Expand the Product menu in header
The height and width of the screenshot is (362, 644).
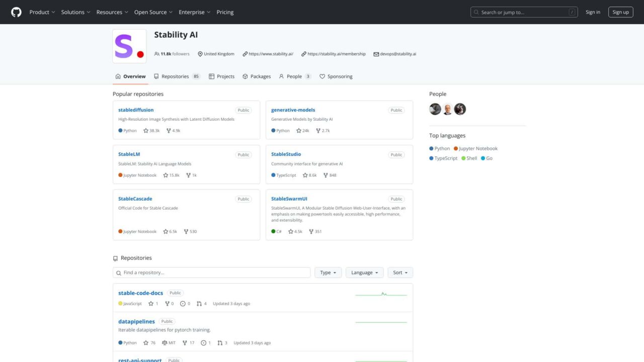point(42,12)
